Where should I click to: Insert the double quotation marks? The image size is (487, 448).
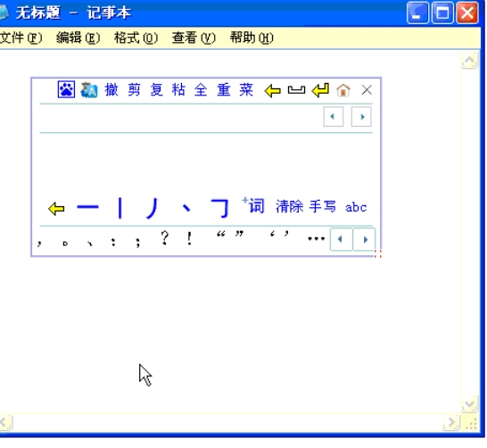coord(230,234)
